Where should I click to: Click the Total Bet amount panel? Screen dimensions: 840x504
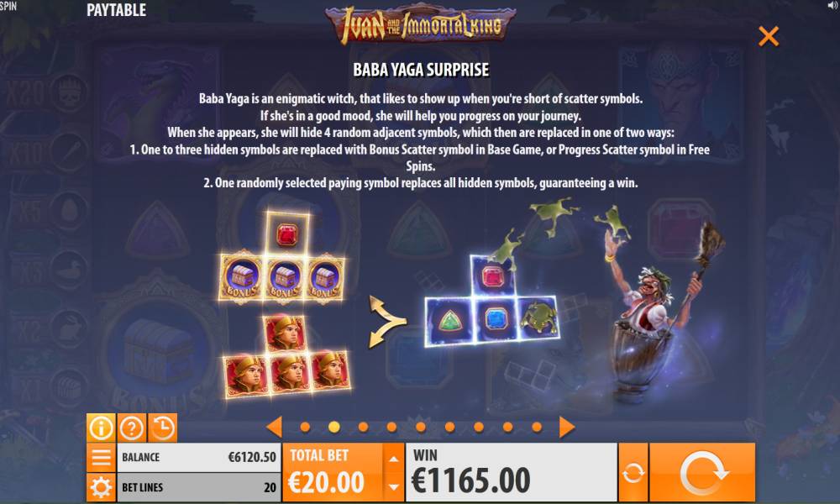333,472
